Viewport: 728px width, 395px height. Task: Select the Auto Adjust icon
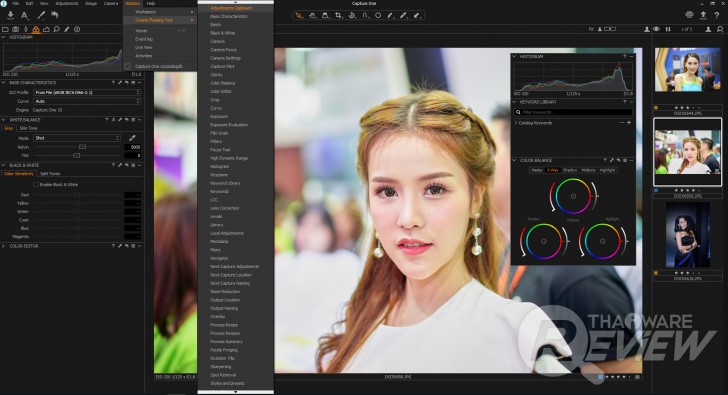pos(25,15)
